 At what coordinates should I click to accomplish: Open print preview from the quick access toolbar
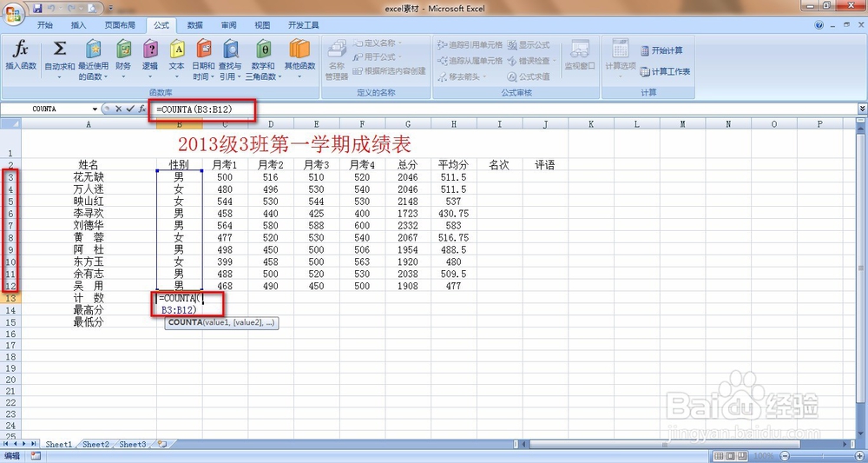(x=92, y=9)
